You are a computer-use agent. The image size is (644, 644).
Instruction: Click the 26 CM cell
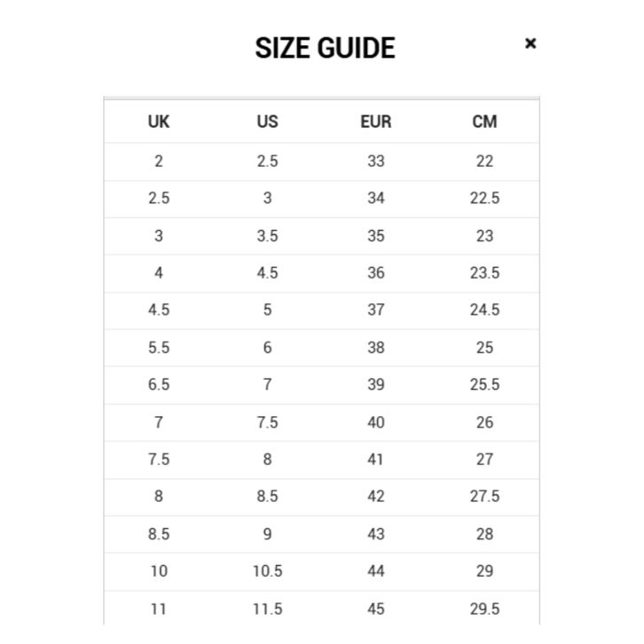click(484, 422)
